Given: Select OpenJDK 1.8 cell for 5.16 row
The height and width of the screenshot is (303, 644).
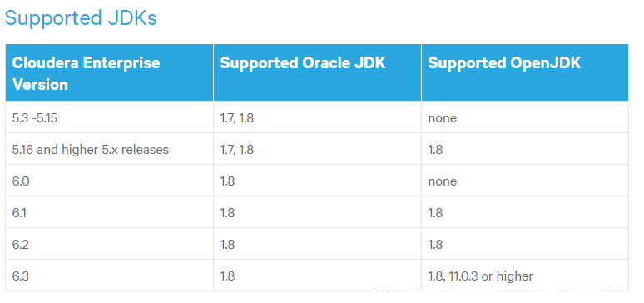Looking at the screenshot, I should pyautogui.click(x=525, y=149).
